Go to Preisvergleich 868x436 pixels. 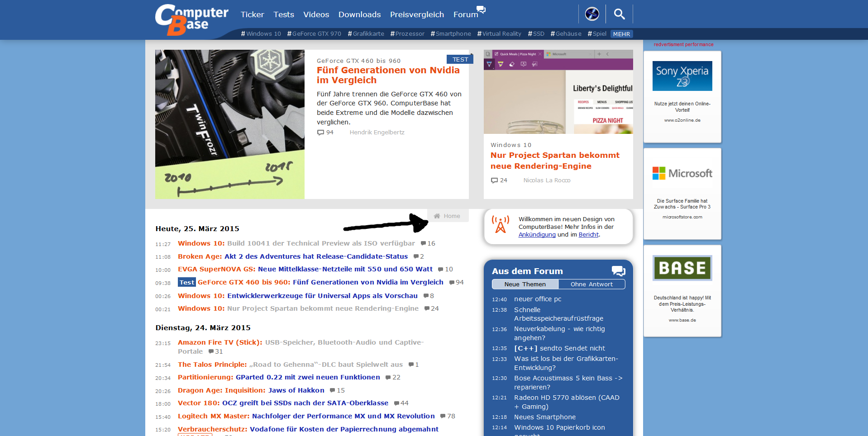pos(417,14)
